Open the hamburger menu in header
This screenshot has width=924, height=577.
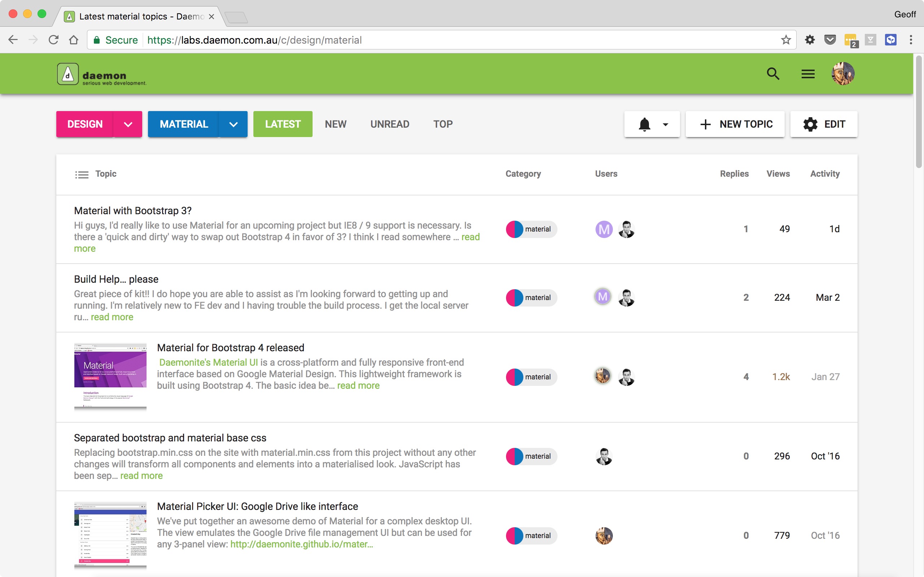pyautogui.click(x=808, y=74)
